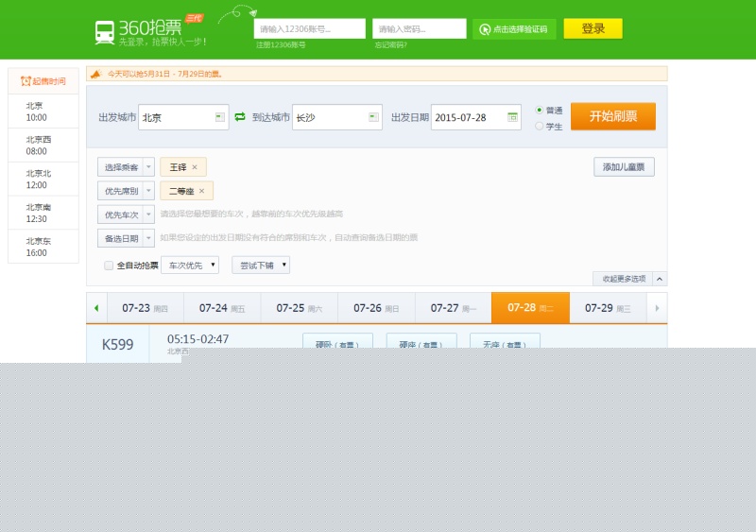Select 学生 ticket type radio button
The image size is (756, 532).
coord(540,126)
